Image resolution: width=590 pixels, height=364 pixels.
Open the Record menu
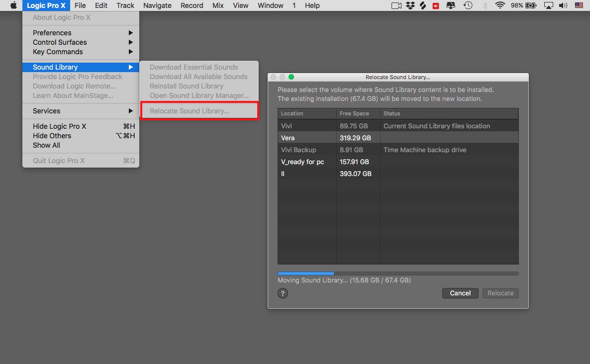(192, 5)
